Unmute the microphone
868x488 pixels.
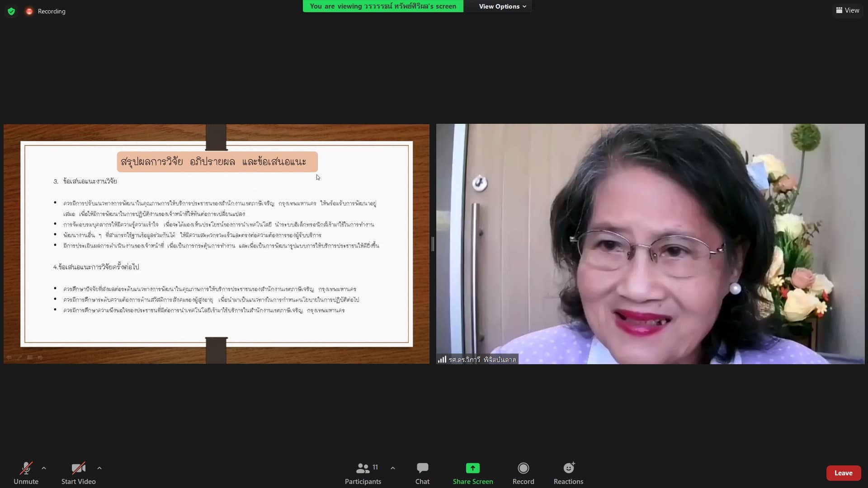coord(26,473)
